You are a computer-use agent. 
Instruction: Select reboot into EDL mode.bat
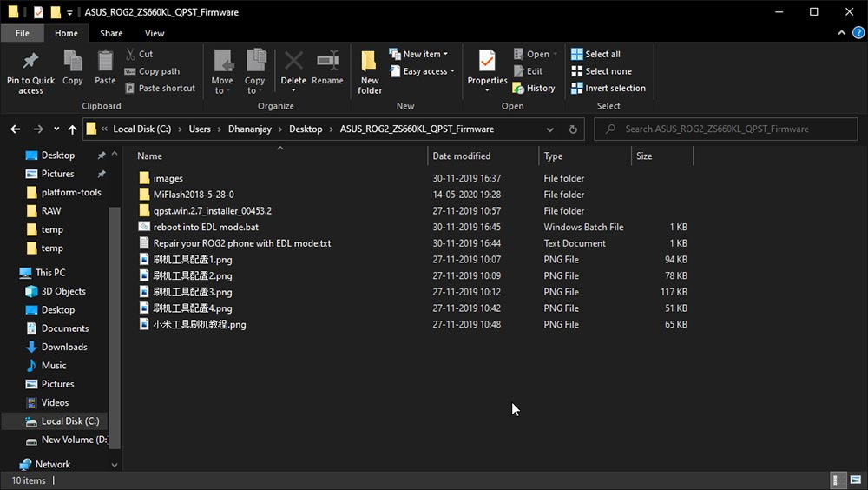pos(199,227)
